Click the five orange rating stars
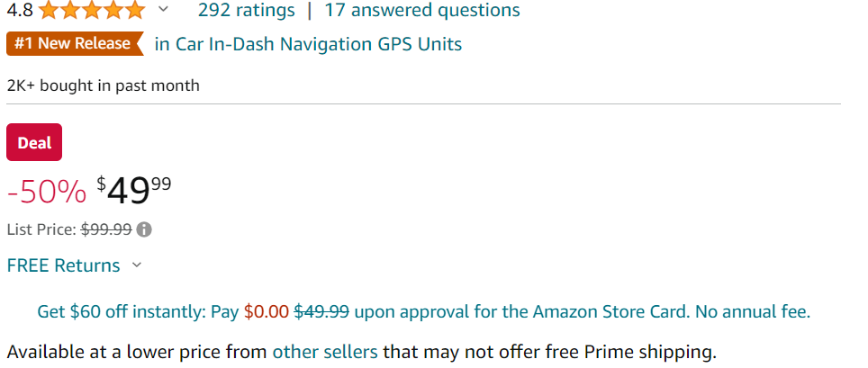The image size is (868, 368). pos(92,9)
